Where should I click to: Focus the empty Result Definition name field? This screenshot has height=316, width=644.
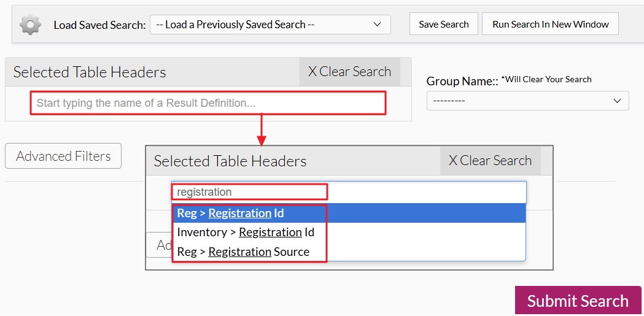[208, 103]
